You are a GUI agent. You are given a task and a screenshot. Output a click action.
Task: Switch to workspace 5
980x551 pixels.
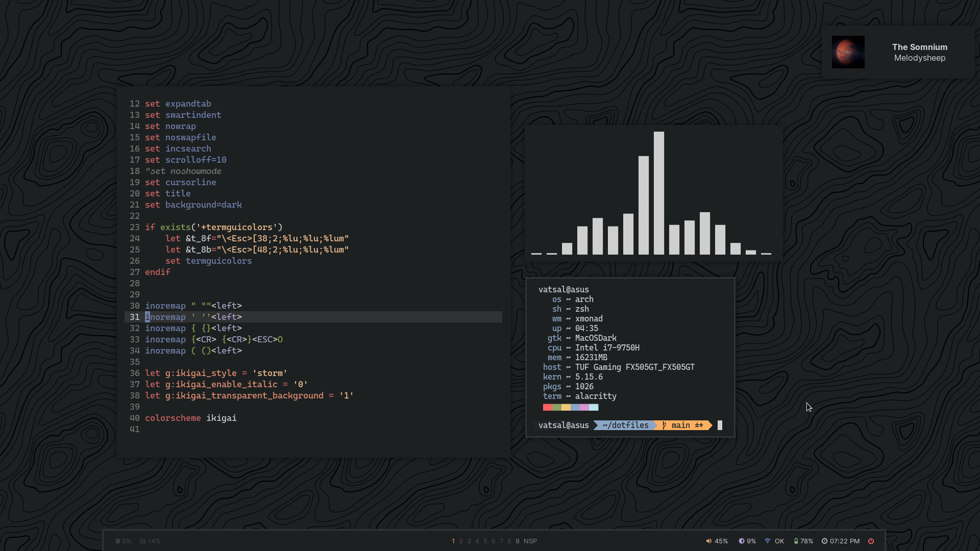pos(485,541)
